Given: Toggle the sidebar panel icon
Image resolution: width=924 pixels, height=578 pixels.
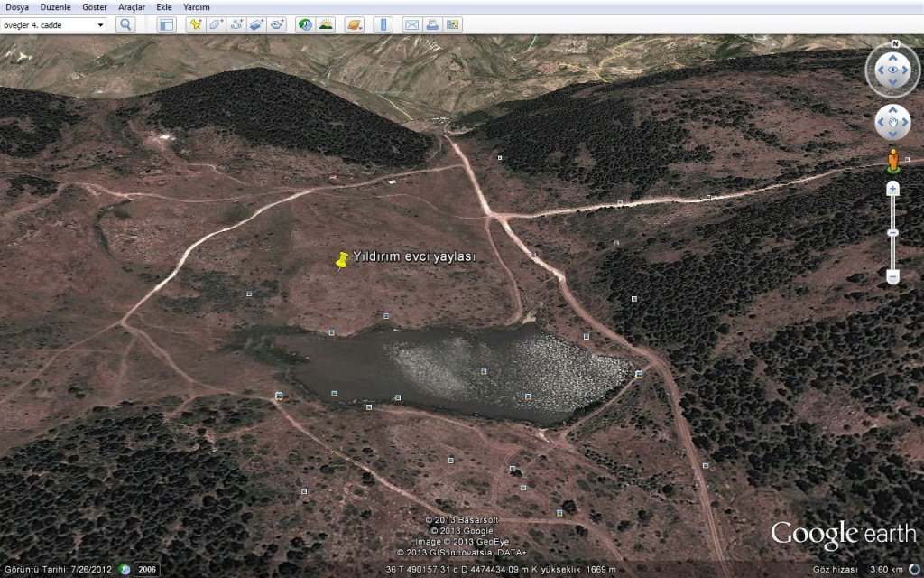Looking at the screenshot, I should 166,24.
